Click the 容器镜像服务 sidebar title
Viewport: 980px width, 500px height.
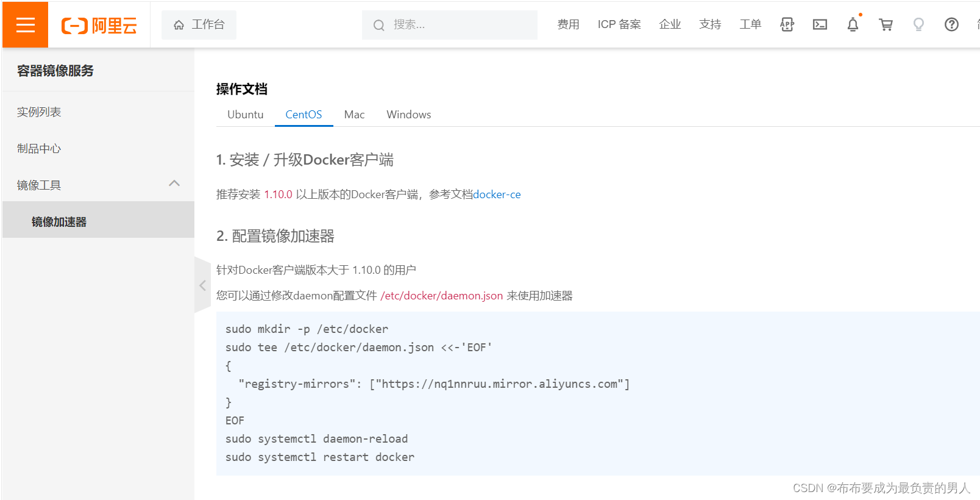[x=55, y=71]
